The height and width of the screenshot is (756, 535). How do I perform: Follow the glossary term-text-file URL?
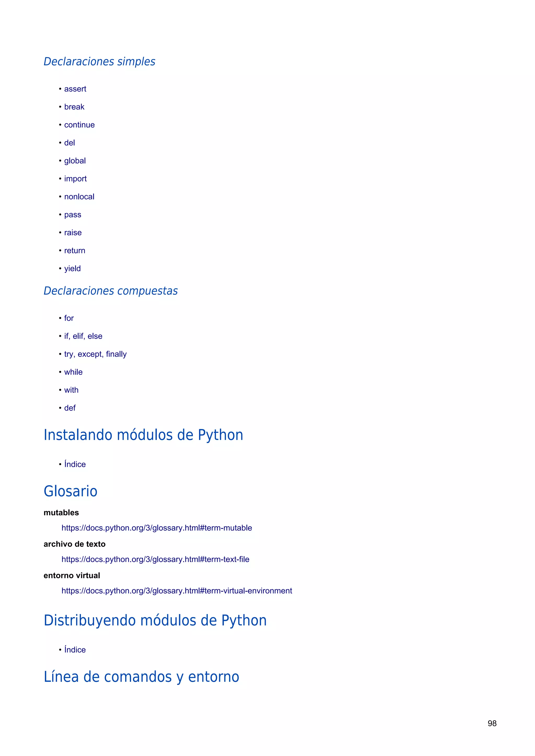tap(155, 559)
